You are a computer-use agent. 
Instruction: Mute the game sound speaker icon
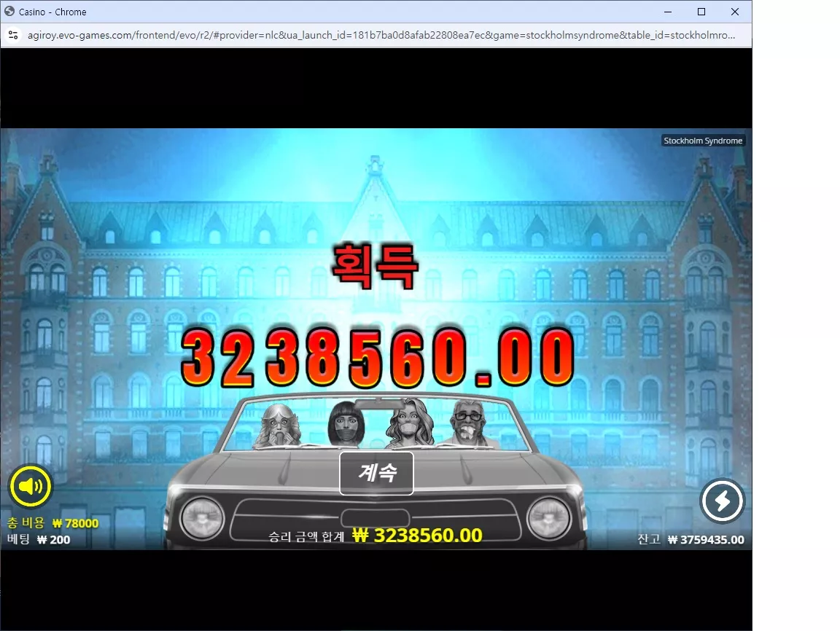click(x=30, y=486)
